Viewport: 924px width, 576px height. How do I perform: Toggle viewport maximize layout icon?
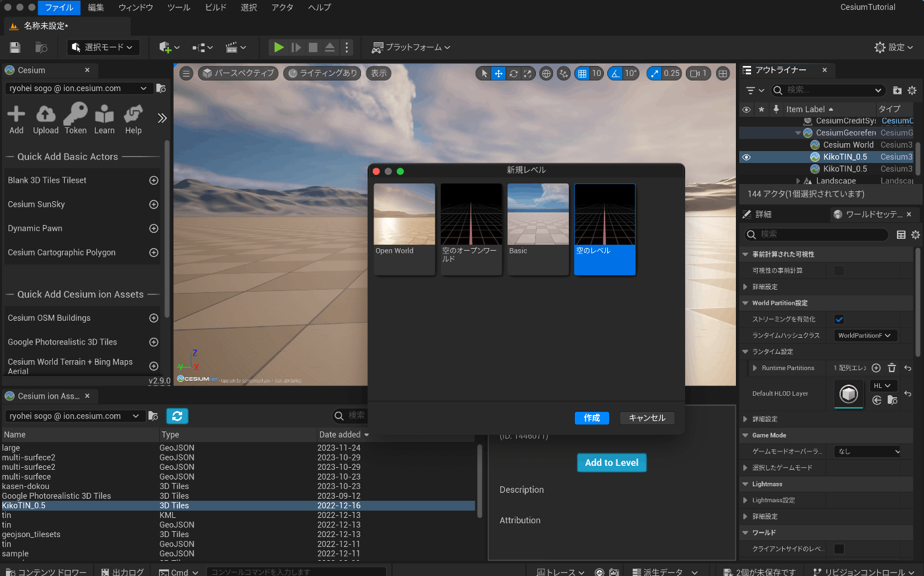tap(723, 73)
